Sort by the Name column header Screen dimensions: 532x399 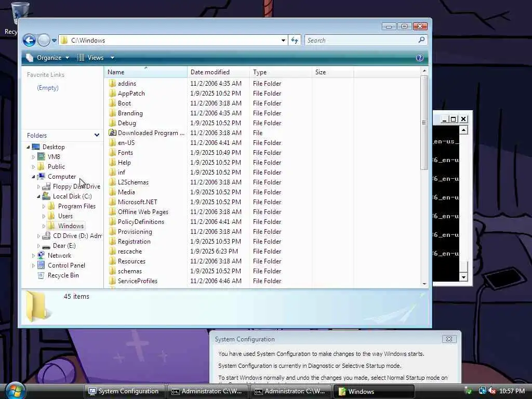coord(145,72)
